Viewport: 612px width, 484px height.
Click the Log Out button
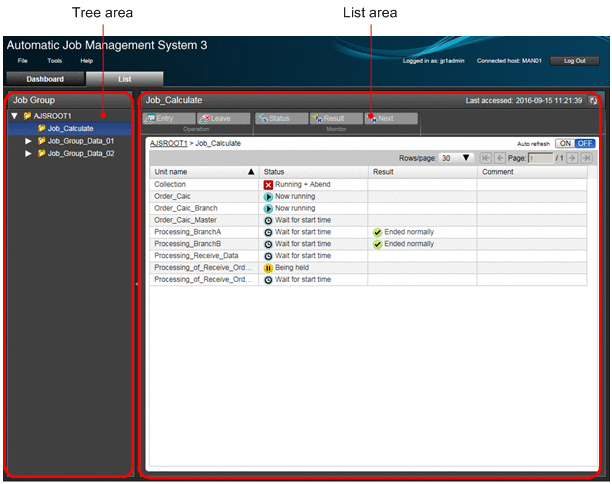[x=574, y=61]
